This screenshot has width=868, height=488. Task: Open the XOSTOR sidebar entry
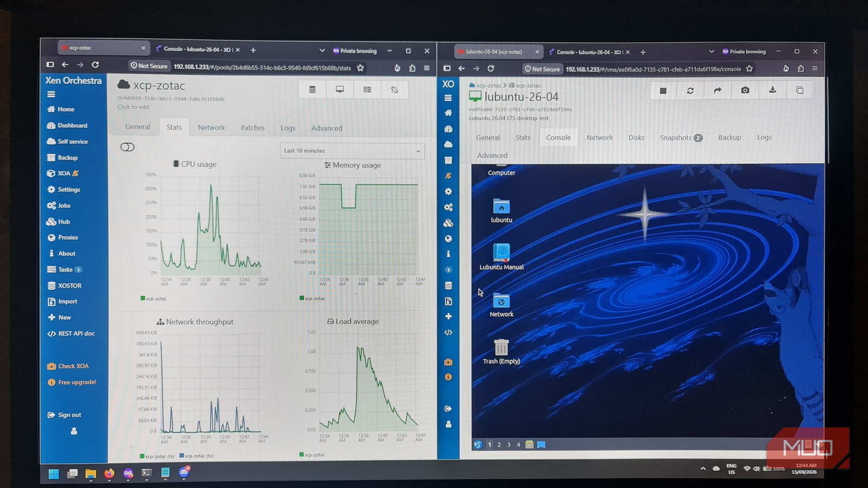pyautogui.click(x=65, y=285)
